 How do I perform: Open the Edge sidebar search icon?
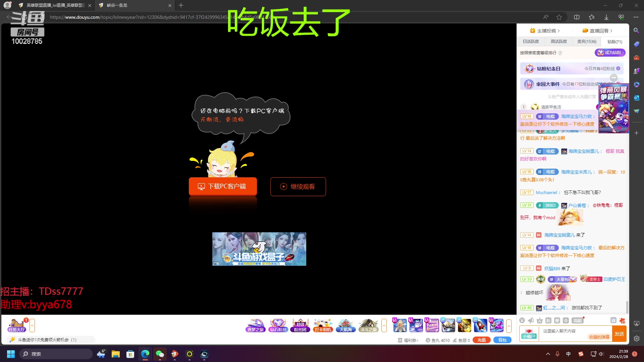tap(636, 31)
